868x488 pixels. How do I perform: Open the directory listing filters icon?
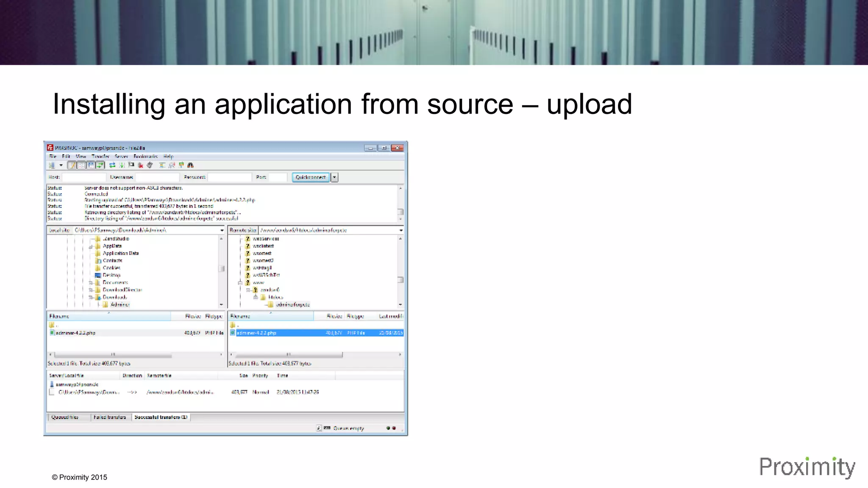click(x=162, y=165)
